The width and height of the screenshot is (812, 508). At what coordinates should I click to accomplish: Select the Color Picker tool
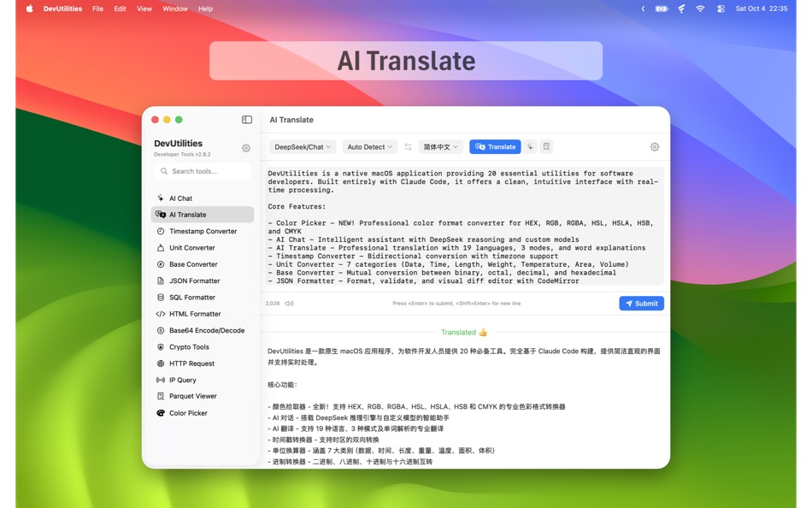185,412
